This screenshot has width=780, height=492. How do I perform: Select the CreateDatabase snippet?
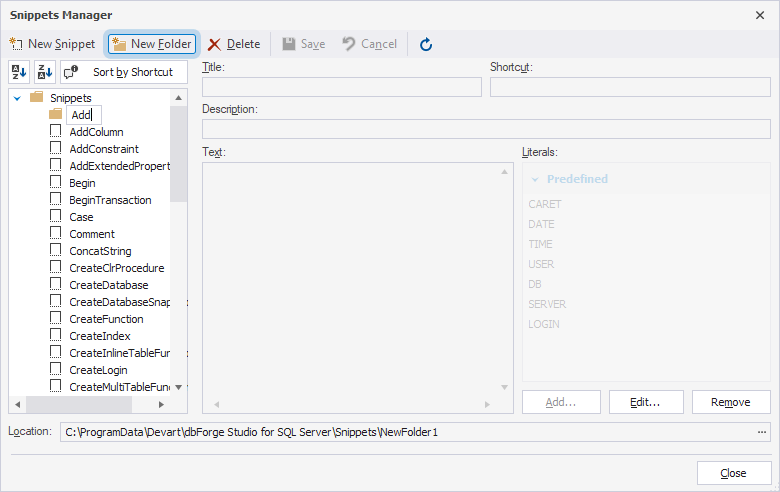click(109, 285)
